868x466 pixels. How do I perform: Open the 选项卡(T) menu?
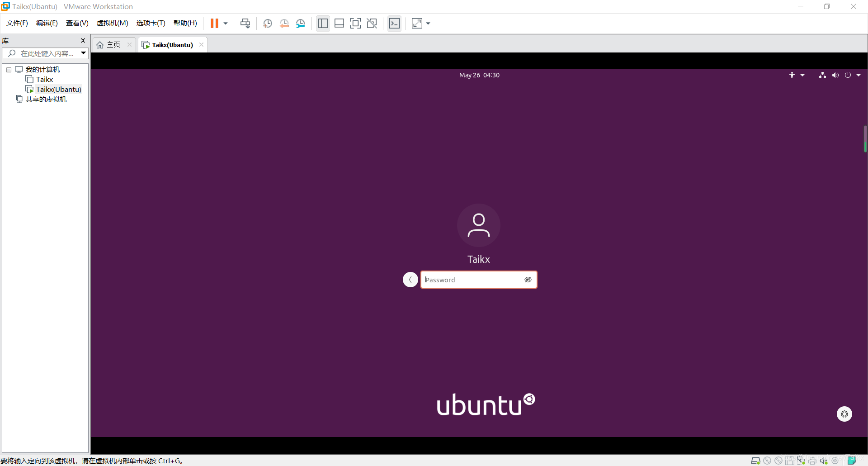tap(151, 23)
